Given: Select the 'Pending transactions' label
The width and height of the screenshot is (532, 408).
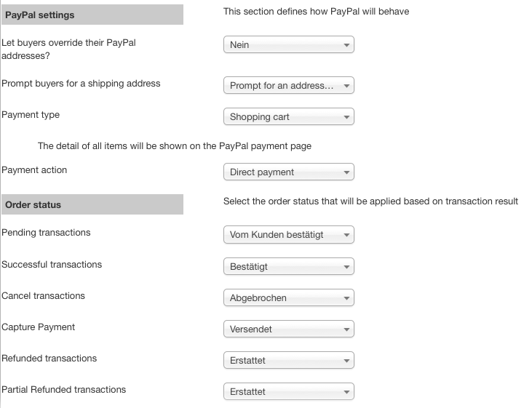Looking at the screenshot, I should [x=46, y=233].
